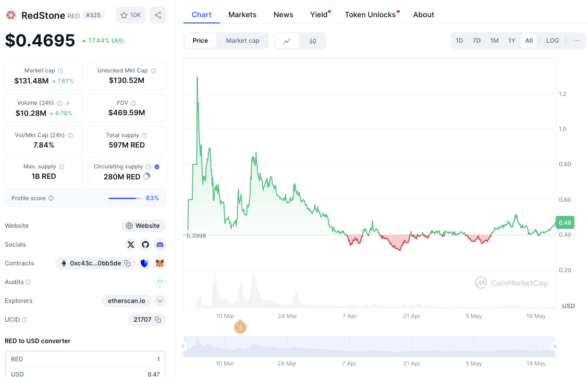The width and height of the screenshot is (588, 377).
Task: Select the All time range button
Action: tap(529, 41)
